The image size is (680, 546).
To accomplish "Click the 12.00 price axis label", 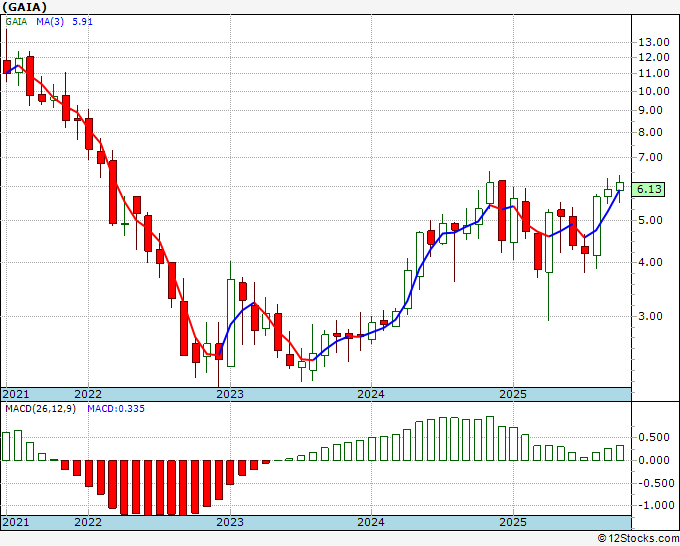I will point(654,57).
